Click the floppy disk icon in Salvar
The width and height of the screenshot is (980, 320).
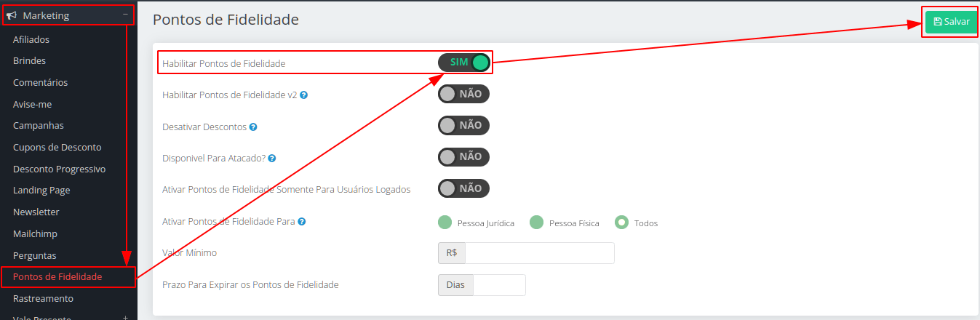tap(938, 22)
